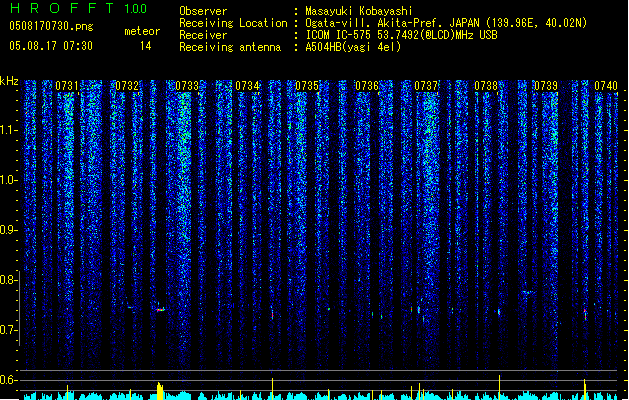Click the 0.7 kHz axis label

9,330
